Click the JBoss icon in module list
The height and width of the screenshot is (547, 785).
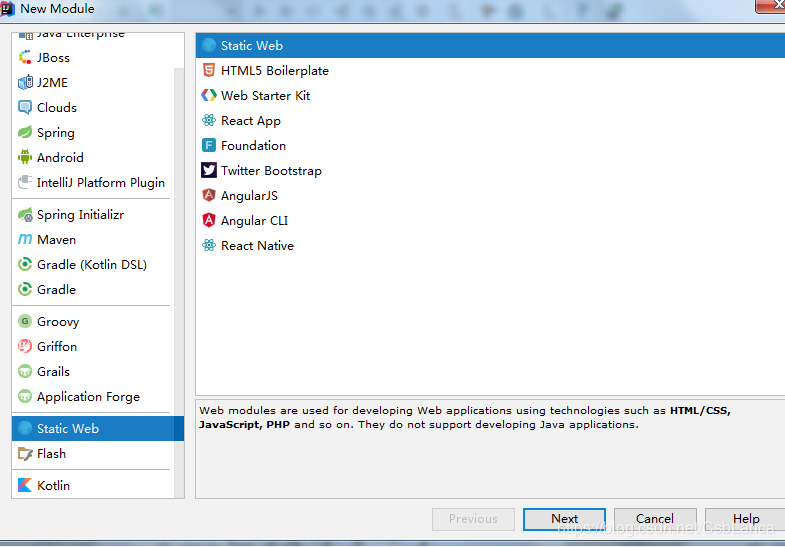(x=25, y=58)
